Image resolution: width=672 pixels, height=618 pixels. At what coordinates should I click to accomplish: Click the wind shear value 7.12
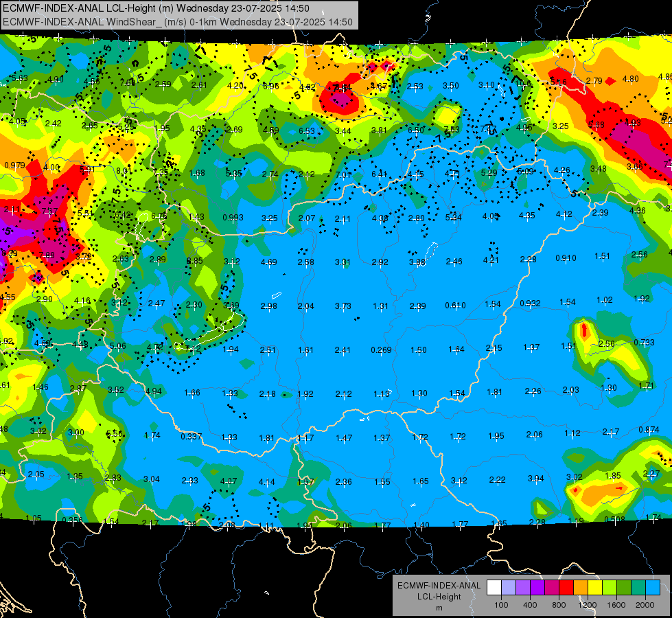[193, 349]
